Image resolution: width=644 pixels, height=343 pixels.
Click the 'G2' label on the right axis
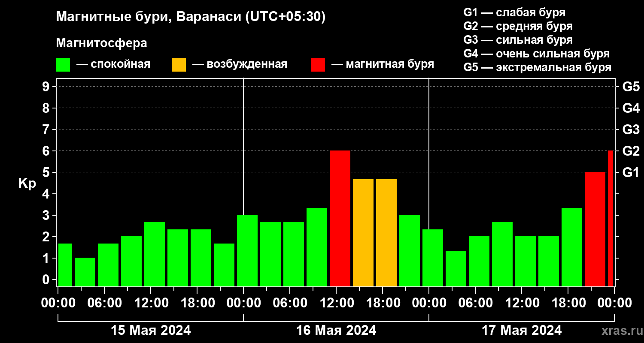(631, 151)
